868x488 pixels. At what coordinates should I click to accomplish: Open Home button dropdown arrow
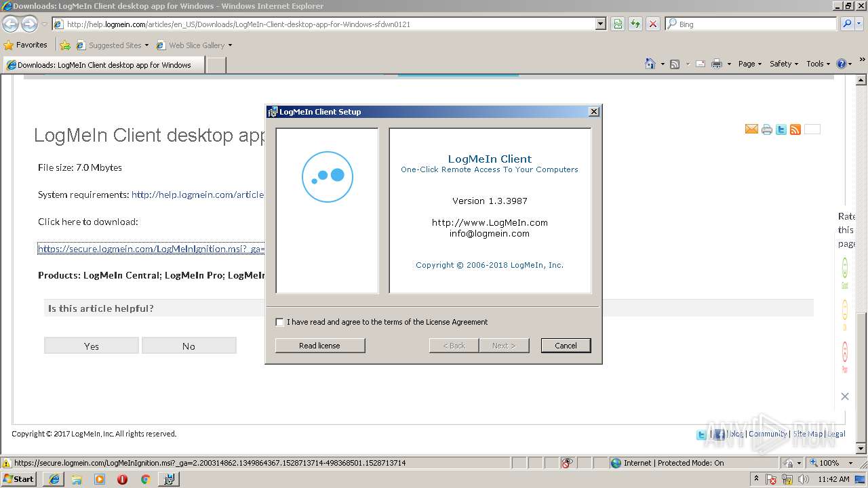tap(663, 64)
